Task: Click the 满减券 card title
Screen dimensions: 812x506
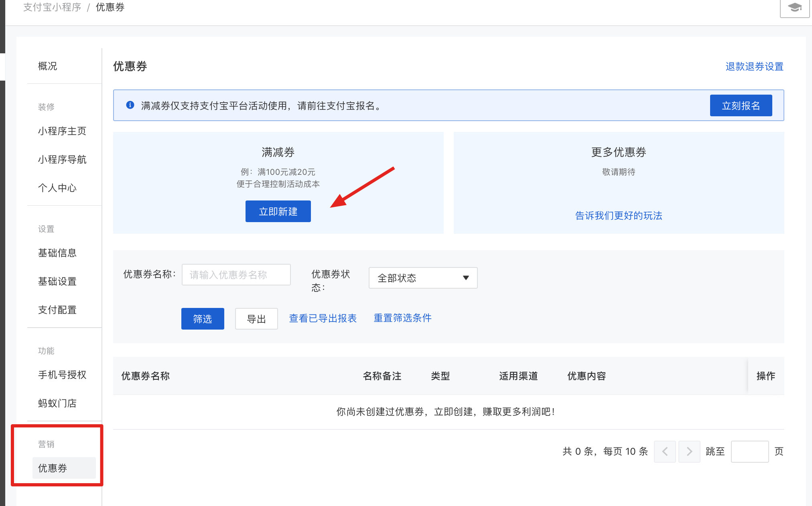Action: pos(278,152)
